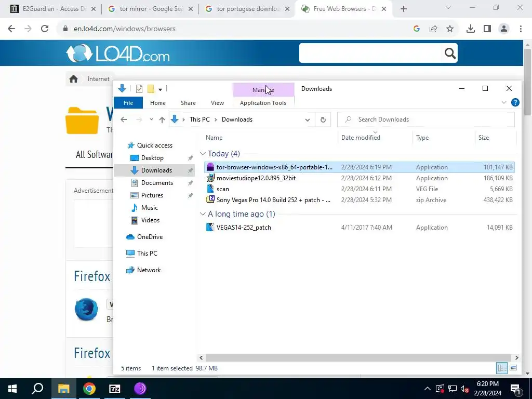This screenshot has height=399, width=532.
Task: Sort by the Type column header
Action: (x=422, y=137)
